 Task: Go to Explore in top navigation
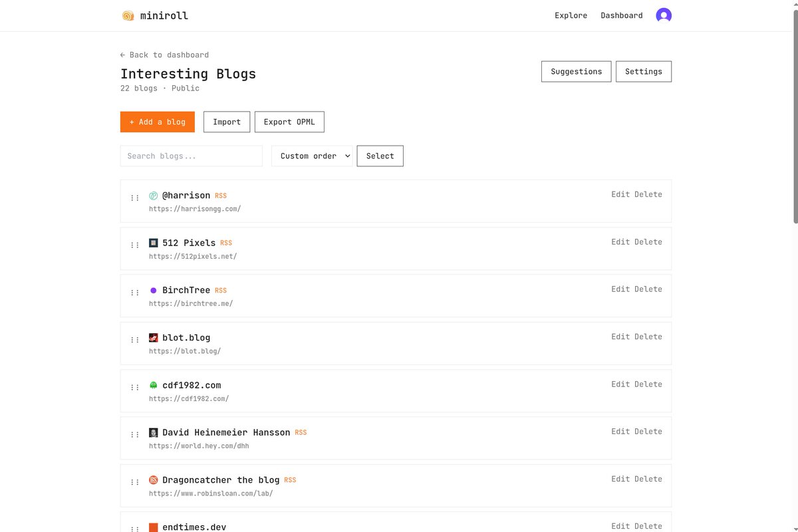point(571,15)
